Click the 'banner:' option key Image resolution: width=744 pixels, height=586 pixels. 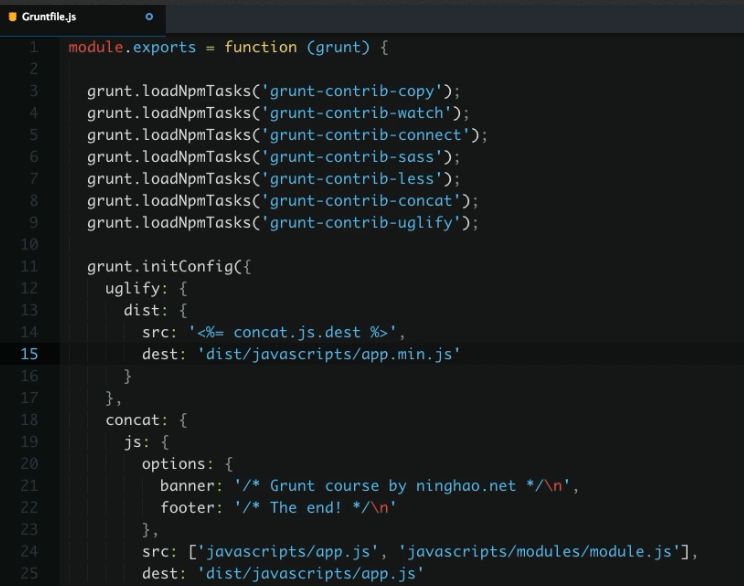tap(191, 485)
